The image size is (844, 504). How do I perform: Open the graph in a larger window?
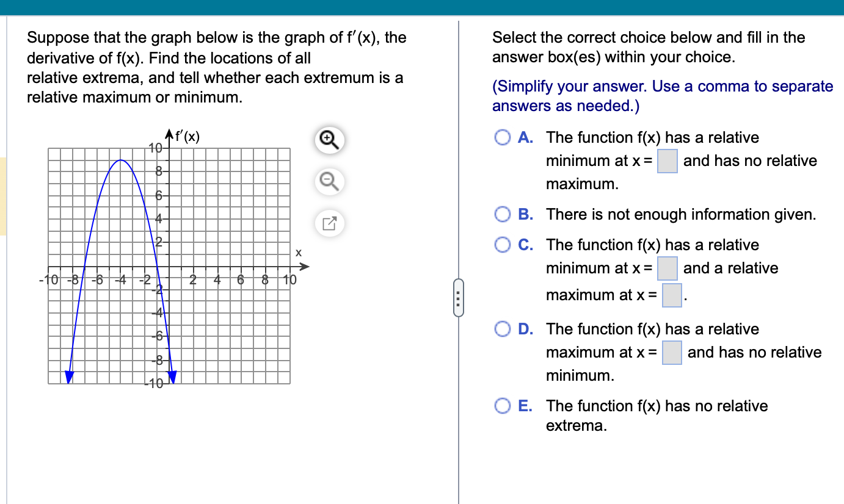(x=329, y=223)
